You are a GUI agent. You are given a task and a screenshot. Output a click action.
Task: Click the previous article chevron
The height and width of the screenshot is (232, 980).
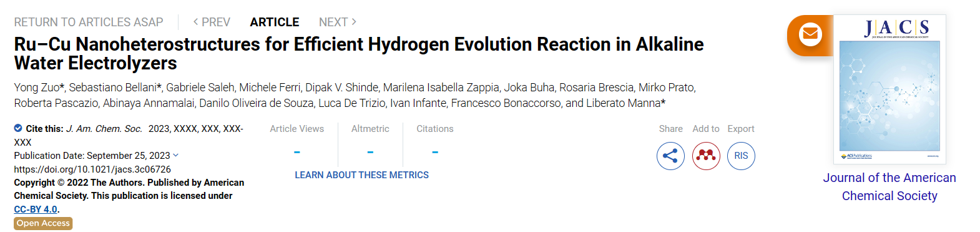coord(196,22)
